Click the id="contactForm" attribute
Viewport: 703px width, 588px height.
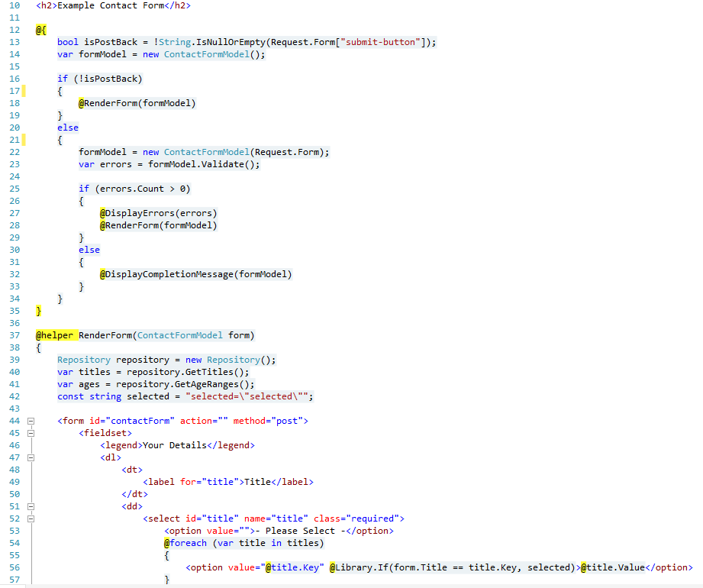point(132,421)
